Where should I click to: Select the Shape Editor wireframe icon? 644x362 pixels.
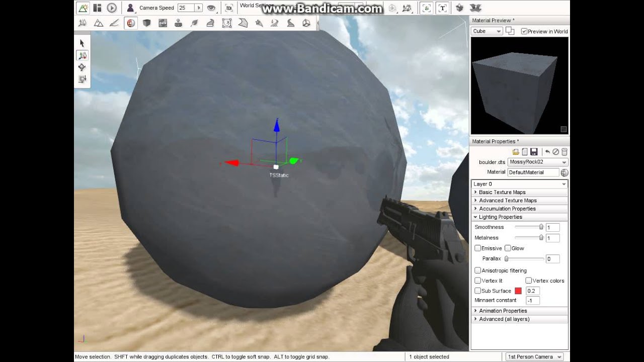(306, 23)
